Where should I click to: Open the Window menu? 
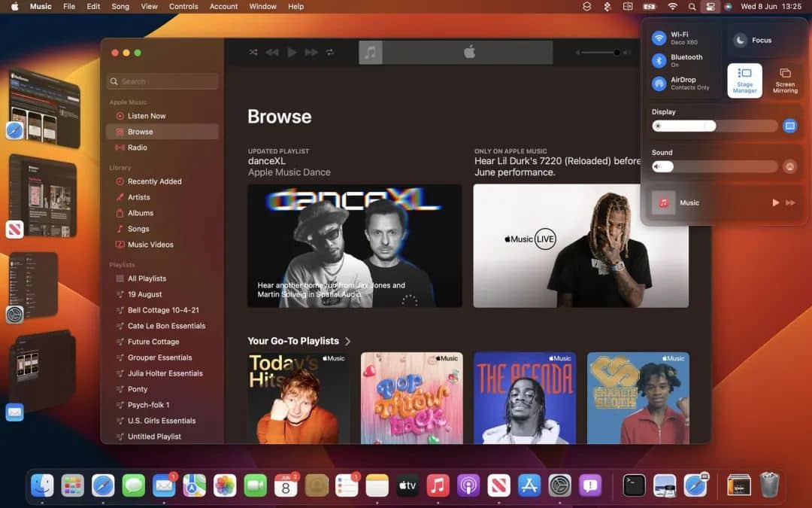point(262,7)
